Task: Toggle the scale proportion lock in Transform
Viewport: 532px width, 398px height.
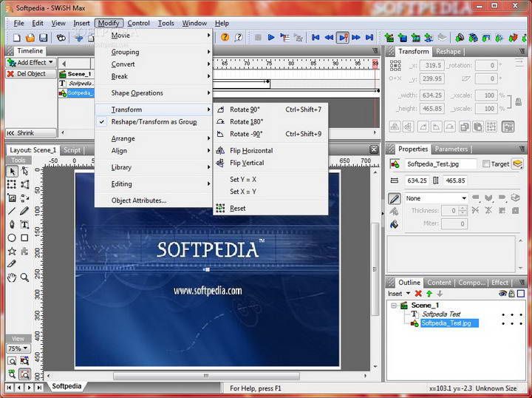Action: click(x=519, y=101)
